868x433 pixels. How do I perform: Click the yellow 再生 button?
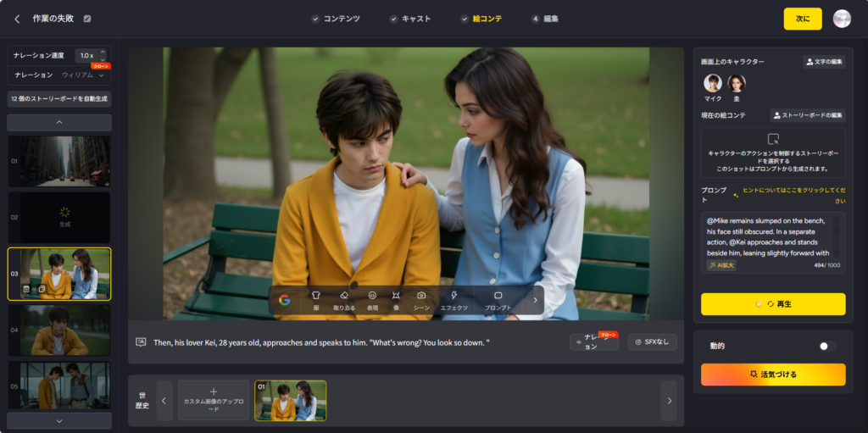772,303
